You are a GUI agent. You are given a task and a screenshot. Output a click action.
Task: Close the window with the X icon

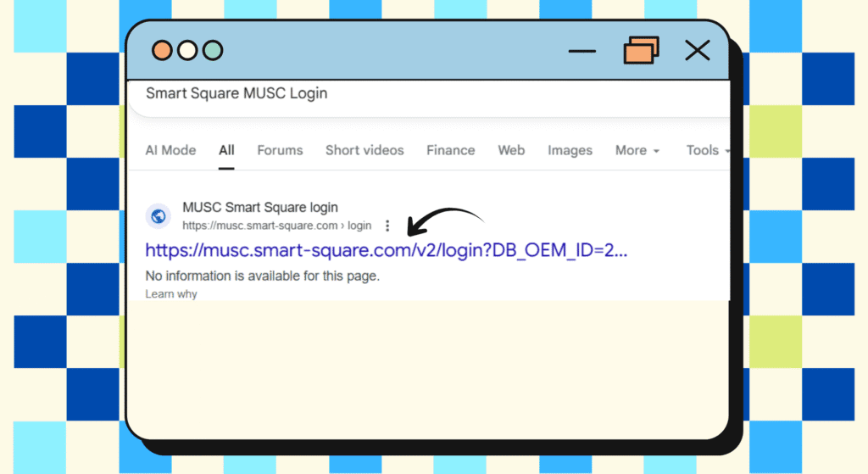coord(697,51)
